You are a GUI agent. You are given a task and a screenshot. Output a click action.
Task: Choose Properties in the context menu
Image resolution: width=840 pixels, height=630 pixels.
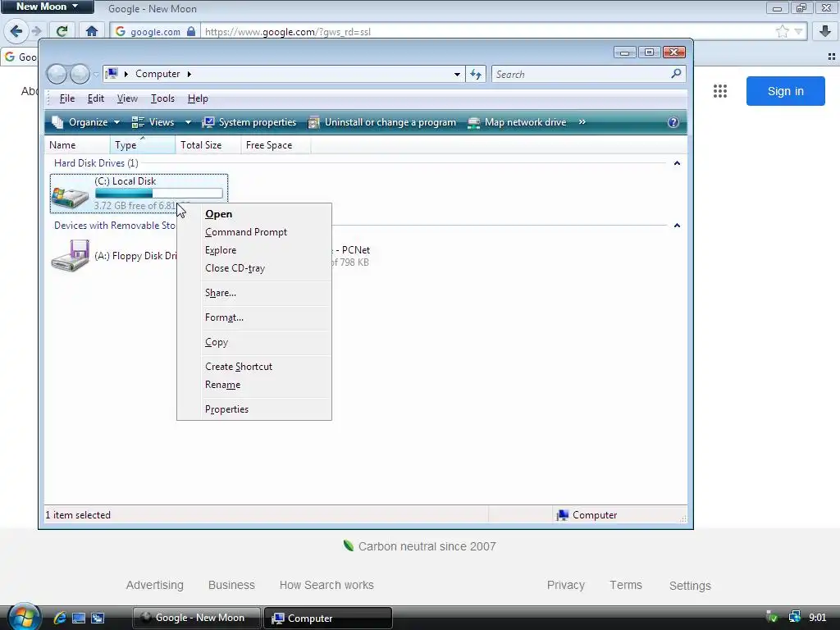(x=254, y=409)
